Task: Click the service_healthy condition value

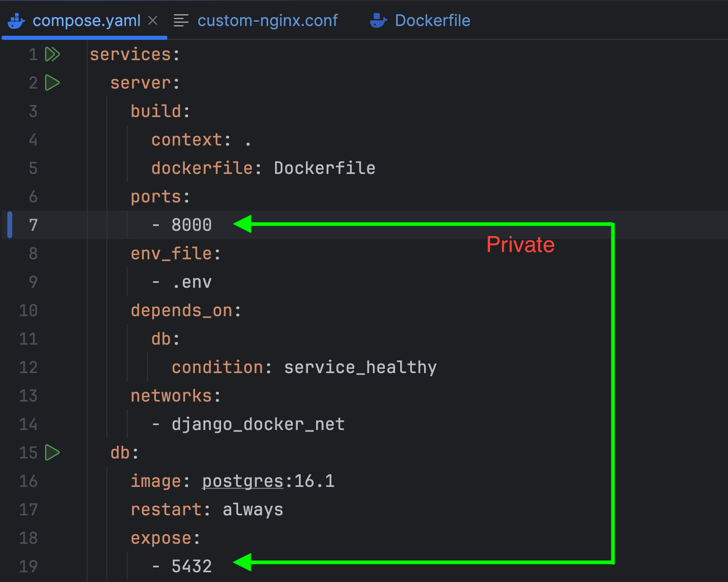Action: [360, 367]
